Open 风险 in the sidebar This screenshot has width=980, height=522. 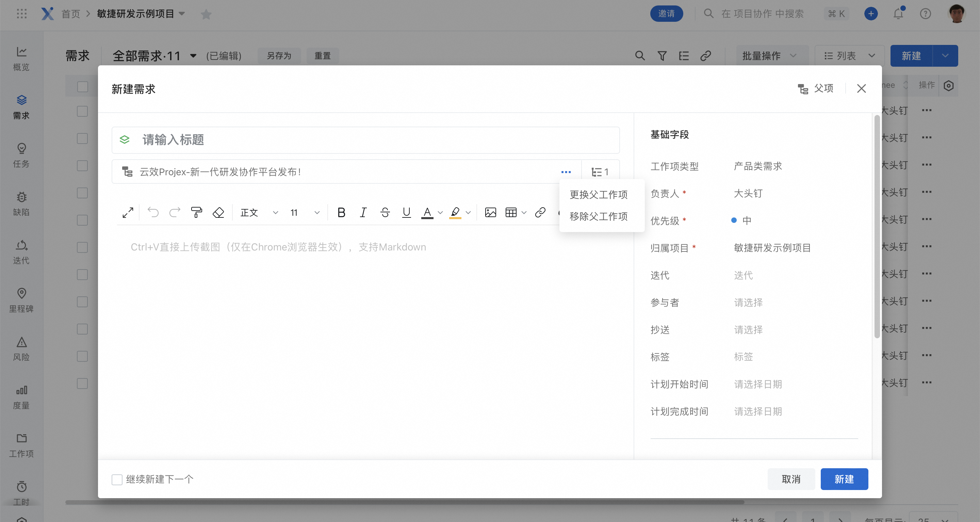click(21, 349)
